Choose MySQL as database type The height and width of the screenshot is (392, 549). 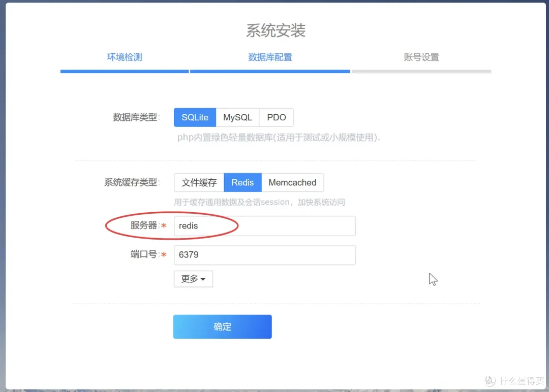[x=237, y=117]
